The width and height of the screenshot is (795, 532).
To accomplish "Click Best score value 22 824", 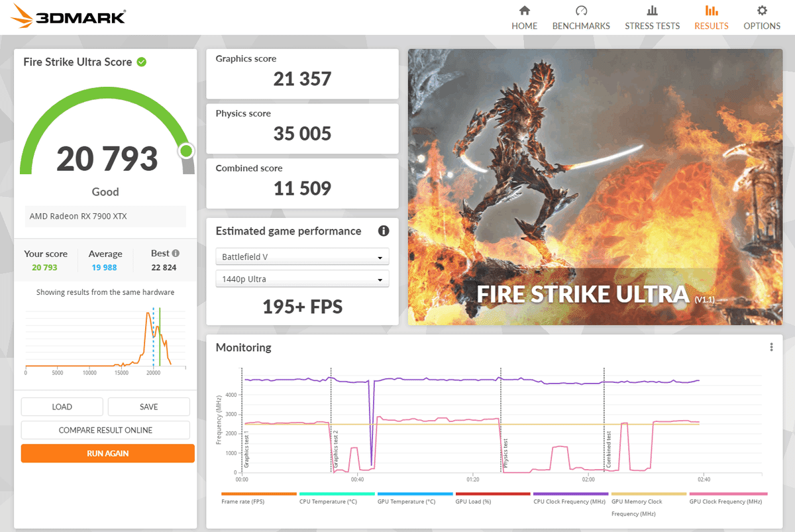I will coord(165,268).
